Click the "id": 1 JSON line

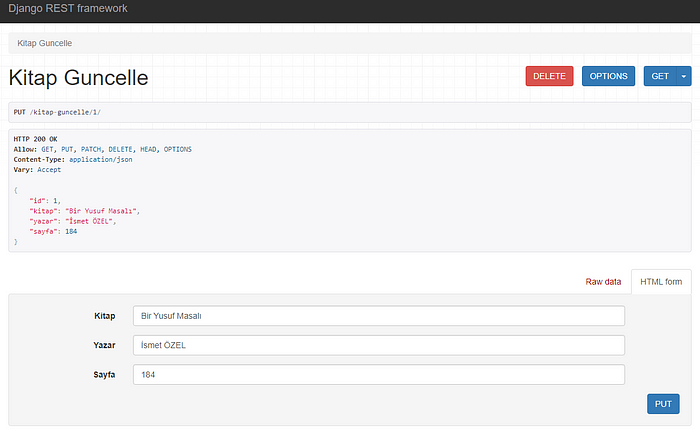coord(45,201)
